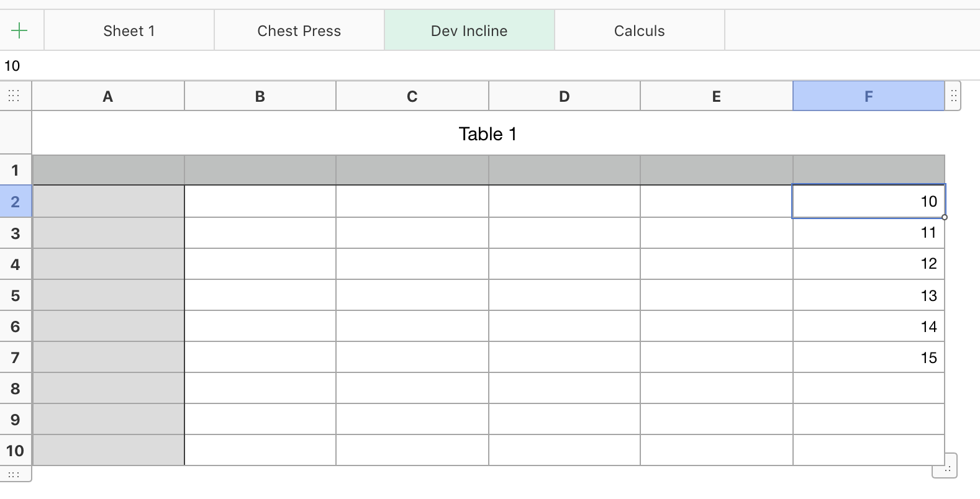Click the add row handle below row 10
The height and width of the screenshot is (499, 980).
14,475
